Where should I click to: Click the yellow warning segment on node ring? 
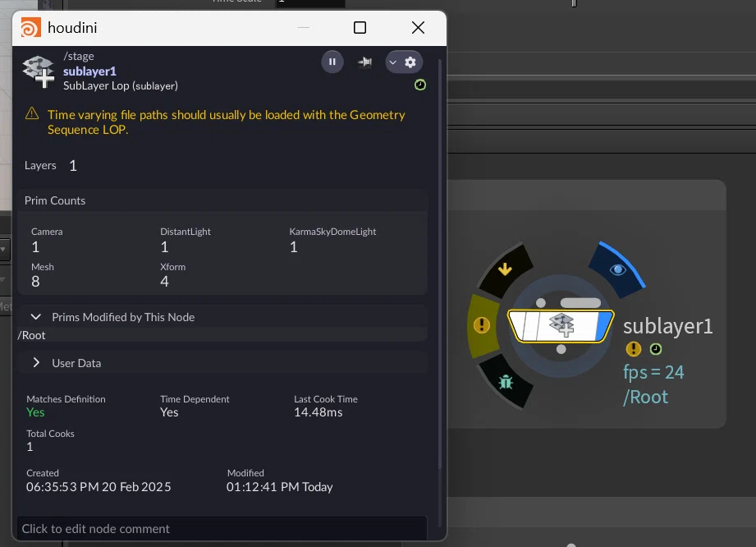483,325
